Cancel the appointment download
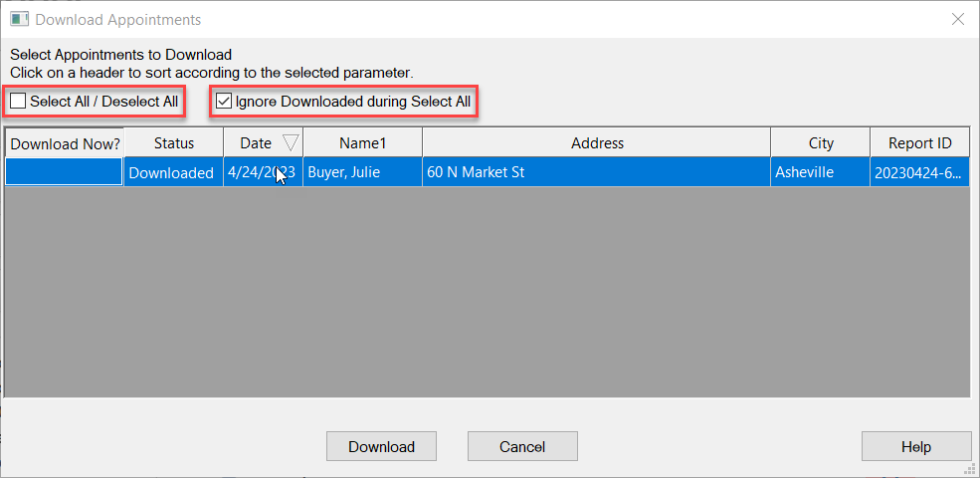This screenshot has height=478, width=980. (522, 447)
